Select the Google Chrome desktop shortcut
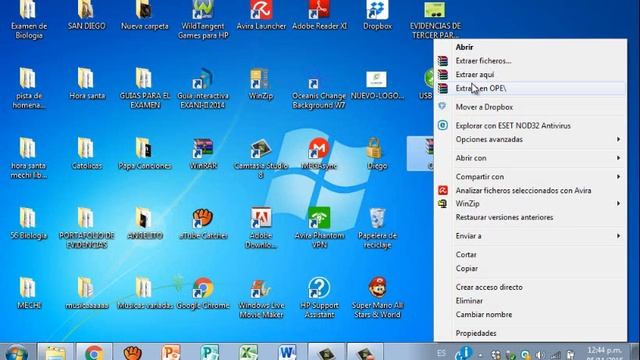 click(203, 293)
